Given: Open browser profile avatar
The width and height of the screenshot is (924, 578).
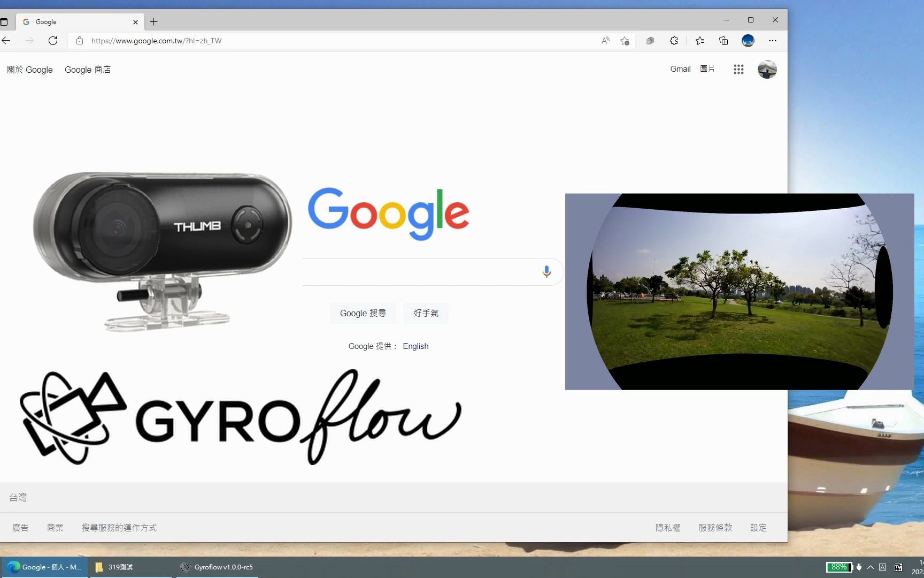Looking at the screenshot, I should click(x=748, y=41).
